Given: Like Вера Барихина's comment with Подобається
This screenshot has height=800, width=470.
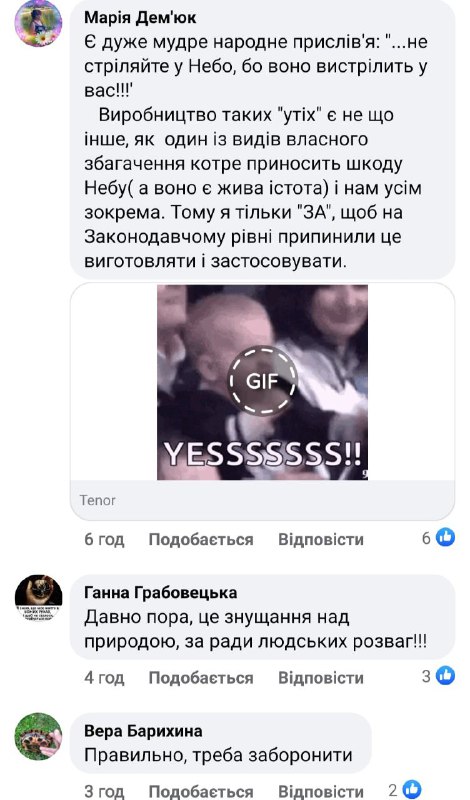Looking at the screenshot, I should (201, 792).
